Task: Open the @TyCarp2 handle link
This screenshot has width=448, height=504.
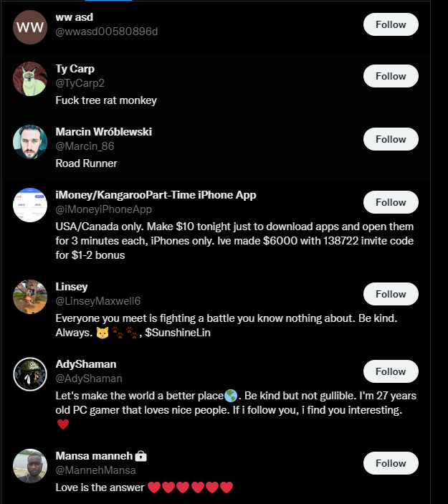Action: (x=80, y=83)
